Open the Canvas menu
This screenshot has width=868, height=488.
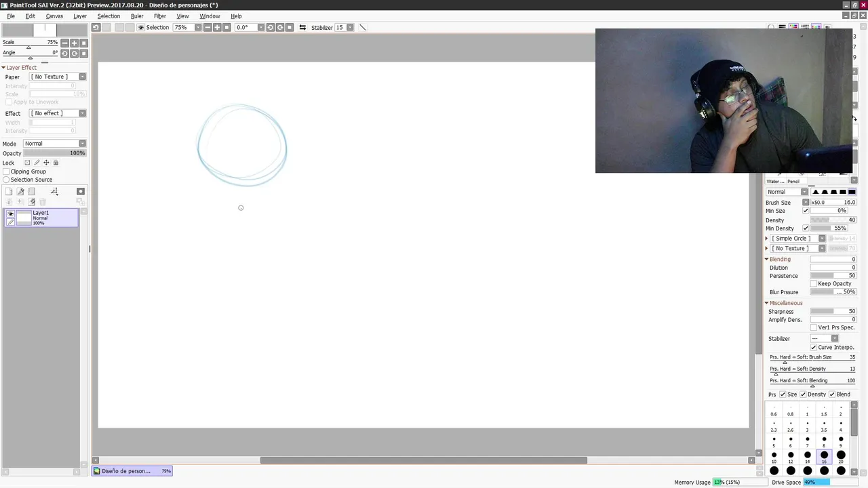coord(54,16)
